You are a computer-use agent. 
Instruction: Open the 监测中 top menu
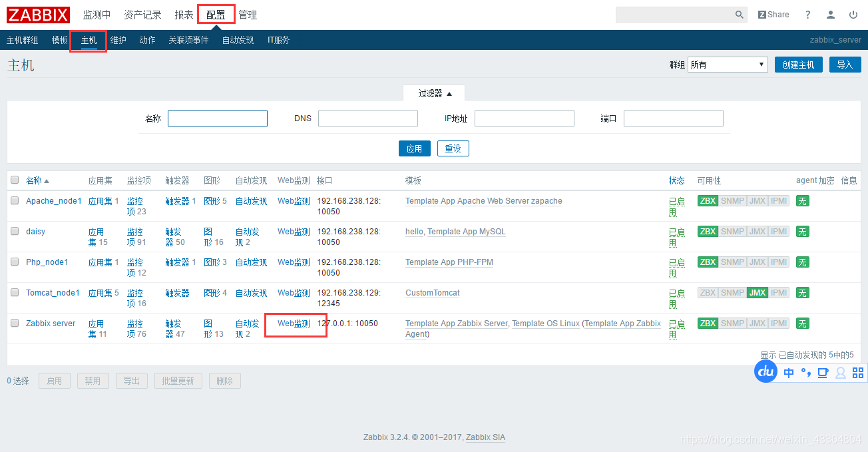(x=97, y=15)
